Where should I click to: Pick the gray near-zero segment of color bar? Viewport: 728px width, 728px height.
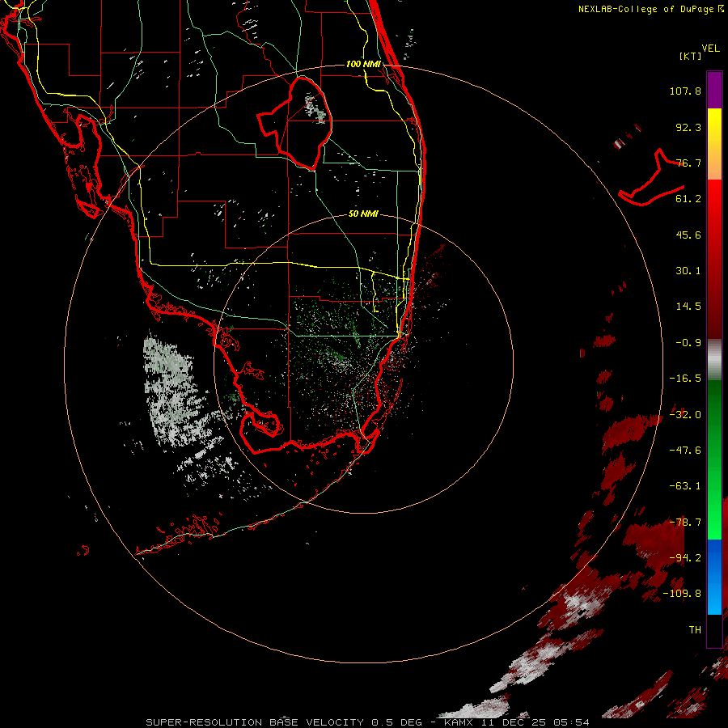coord(714,360)
